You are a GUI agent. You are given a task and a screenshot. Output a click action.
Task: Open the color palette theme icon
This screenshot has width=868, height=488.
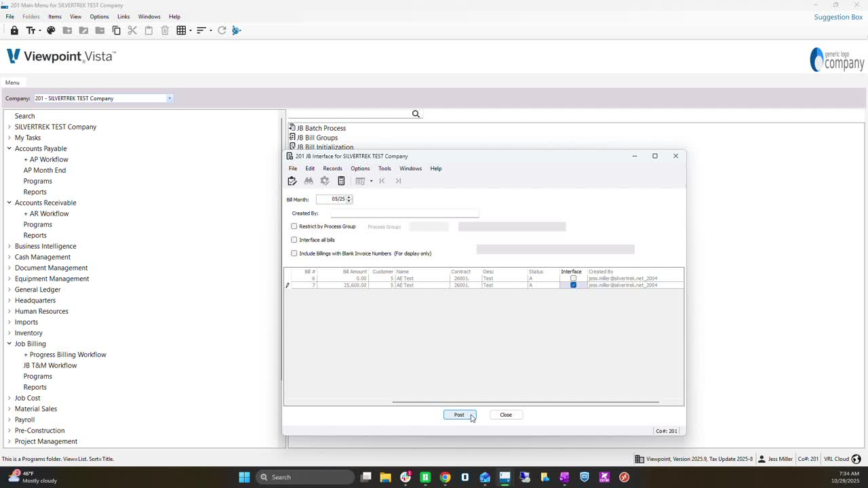(51, 30)
